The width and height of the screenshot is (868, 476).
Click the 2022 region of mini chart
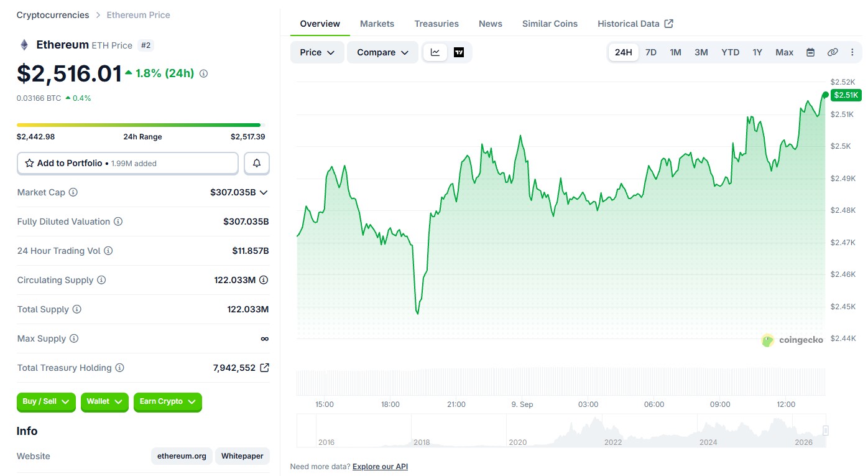point(613,442)
